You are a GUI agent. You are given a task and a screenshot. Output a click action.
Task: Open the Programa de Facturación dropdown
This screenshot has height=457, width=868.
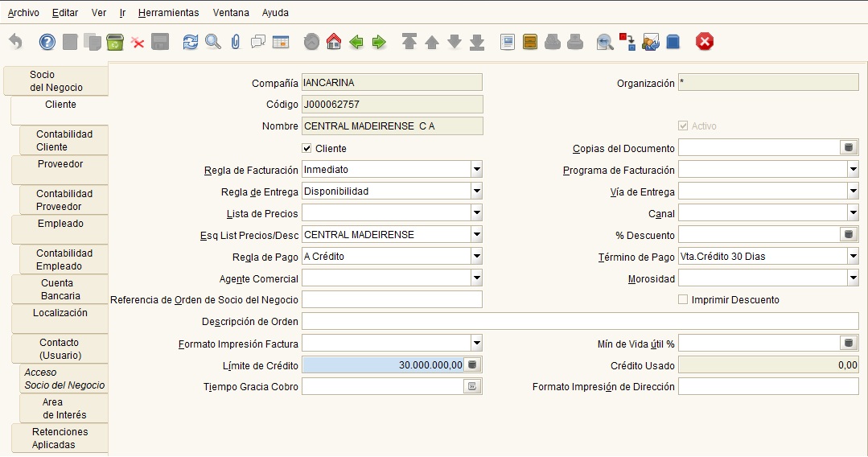pyautogui.click(x=853, y=170)
